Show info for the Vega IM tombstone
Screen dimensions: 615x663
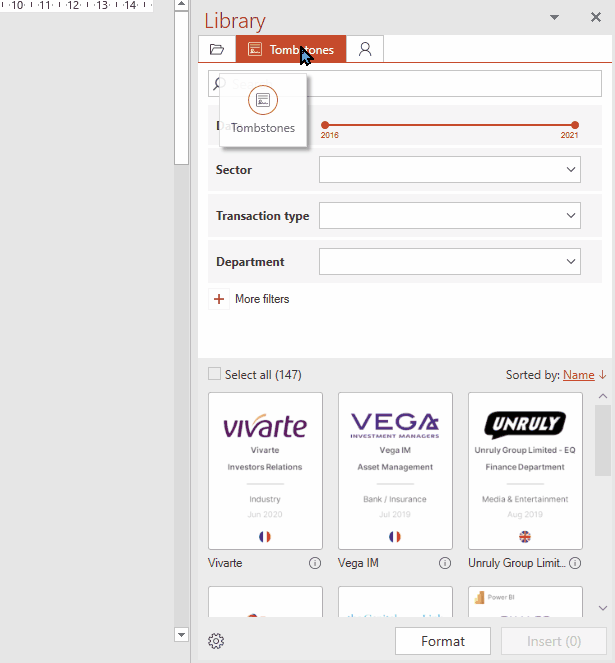(x=445, y=563)
